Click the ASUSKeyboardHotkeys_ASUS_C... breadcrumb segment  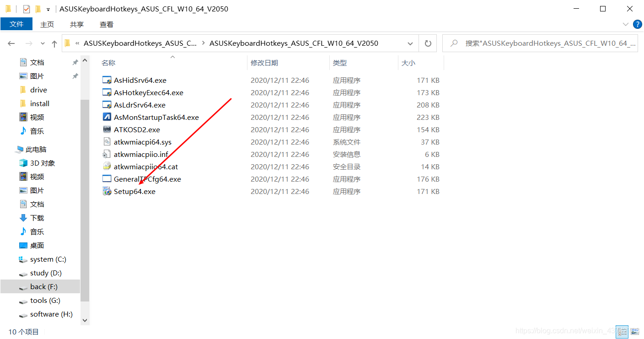point(140,43)
